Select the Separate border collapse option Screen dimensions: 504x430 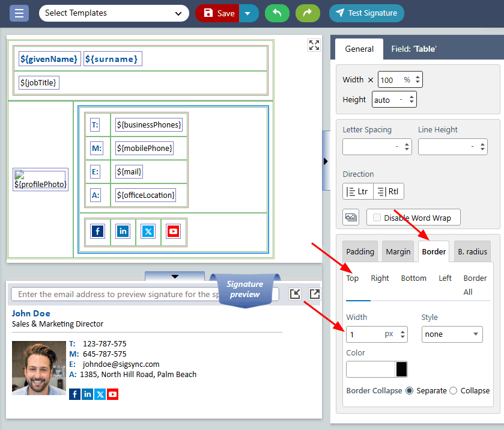pyautogui.click(x=410, y=391)
